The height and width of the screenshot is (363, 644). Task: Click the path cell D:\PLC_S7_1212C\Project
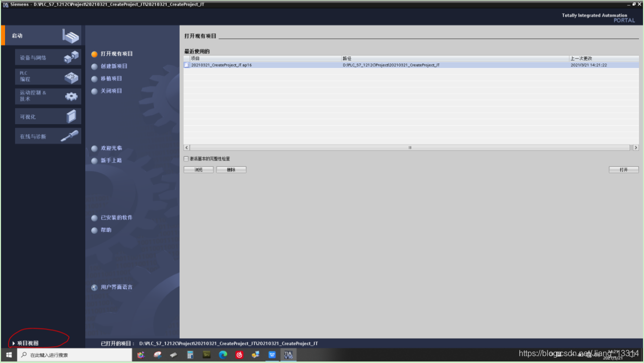pyautogui.click(x=391, y=65)
